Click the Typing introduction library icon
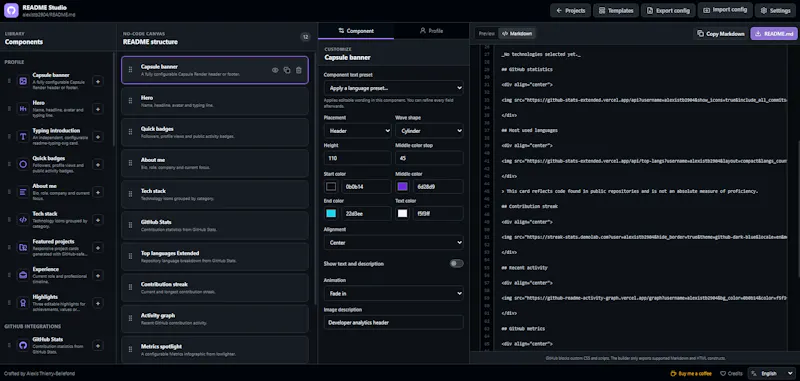 coord(23,137)
